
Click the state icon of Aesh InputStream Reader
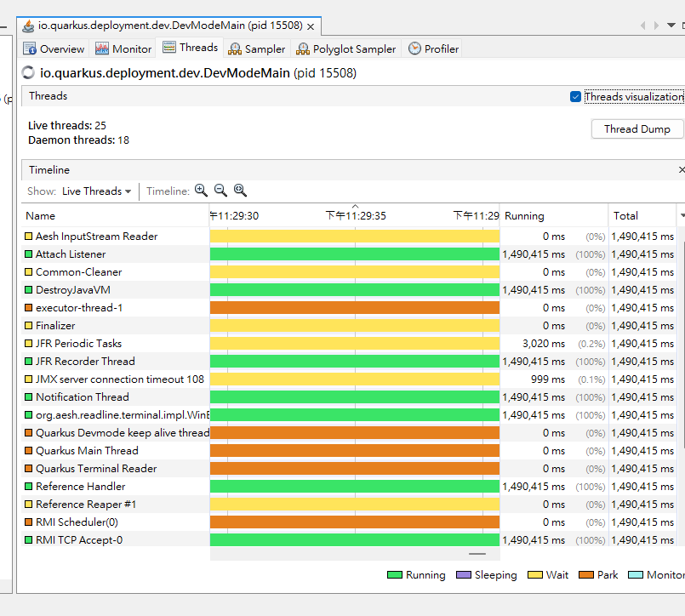tap(28, 236)
